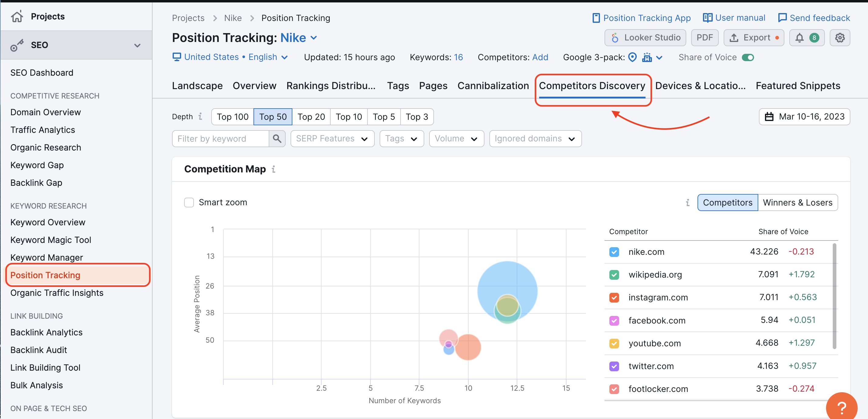This screenshot has width=868, height=419.
Task: Click the Google 3-pack location pin icon
Action: pos(632,57)
